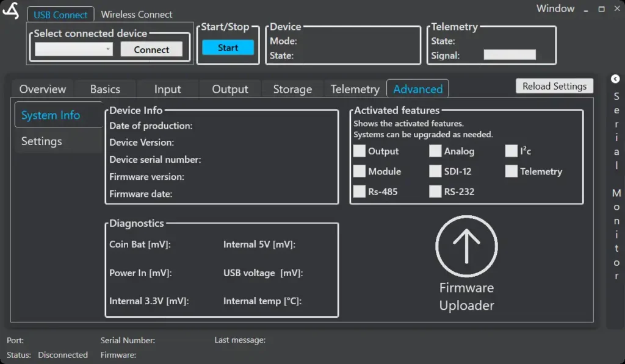The height and width of the screenshot is (364, 625).
Task: Go to the Storage tab
Action: [292, 89]
